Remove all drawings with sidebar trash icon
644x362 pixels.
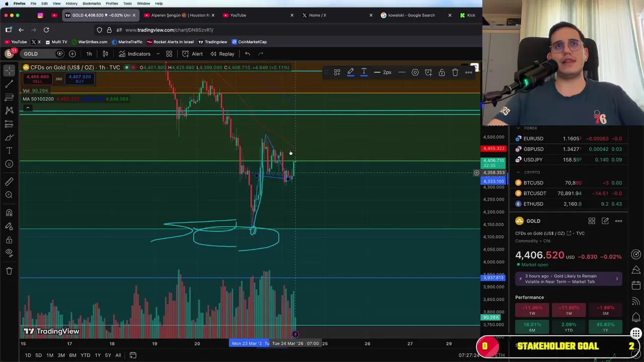coord(9,271)
